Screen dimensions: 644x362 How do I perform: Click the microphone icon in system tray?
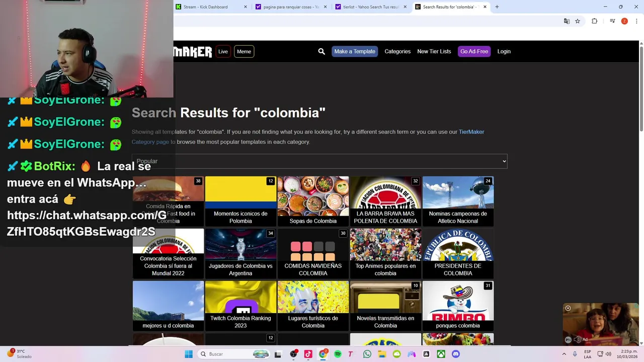click(x=575, y=354)
